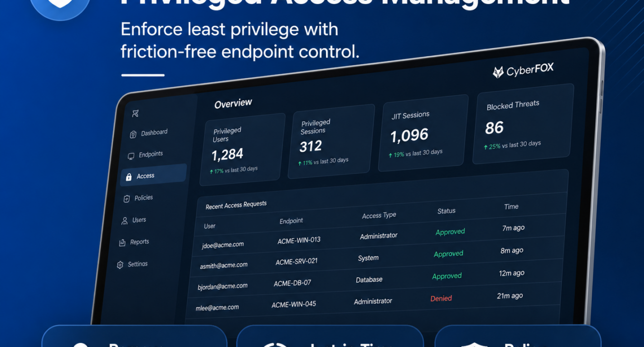Click the red Denied status
Screen dimensions: 644x347
tap(441, 298)
